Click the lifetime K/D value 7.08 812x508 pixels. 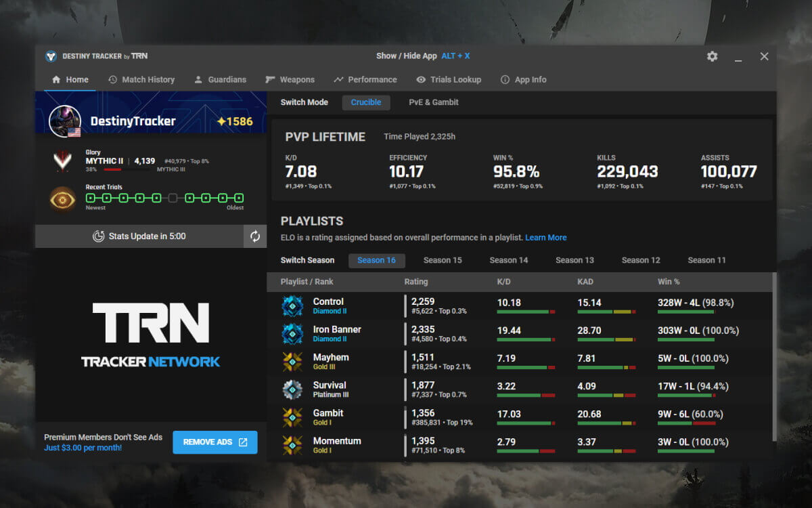coord(301,172)
